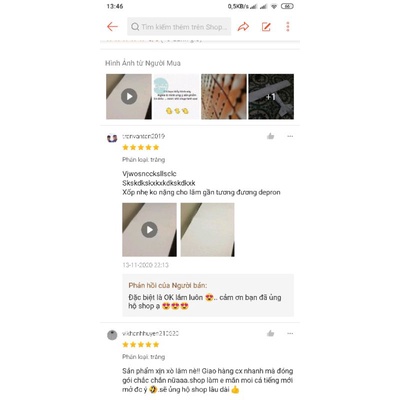Image resolution: width=400 pixels, height=400 pixels.
Task: Like the second review with thumbs-up
Action: click(x=270, y=333)
